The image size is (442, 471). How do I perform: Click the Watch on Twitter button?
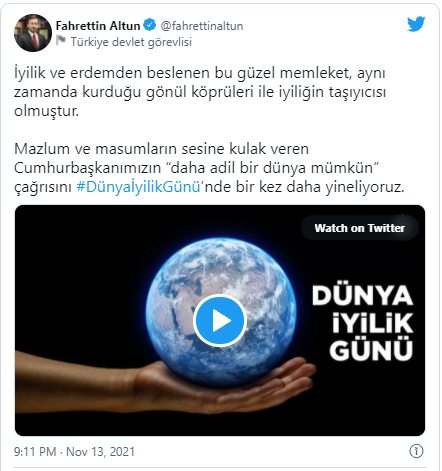coord(360,228)
